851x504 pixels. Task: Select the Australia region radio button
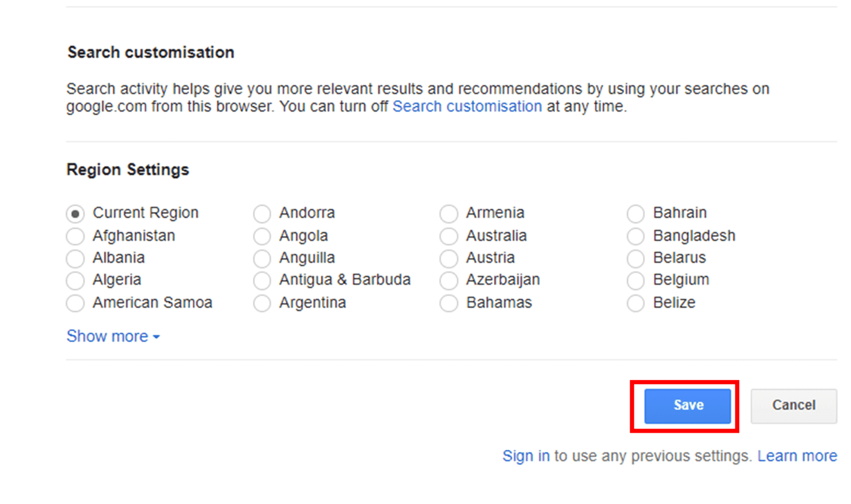pos(449,236)
